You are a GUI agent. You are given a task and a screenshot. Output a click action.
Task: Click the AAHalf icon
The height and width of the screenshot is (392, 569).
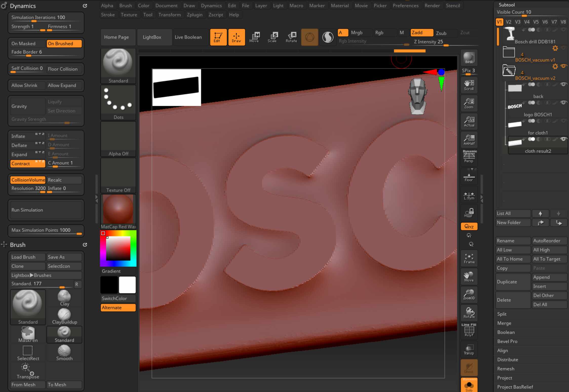469,140
